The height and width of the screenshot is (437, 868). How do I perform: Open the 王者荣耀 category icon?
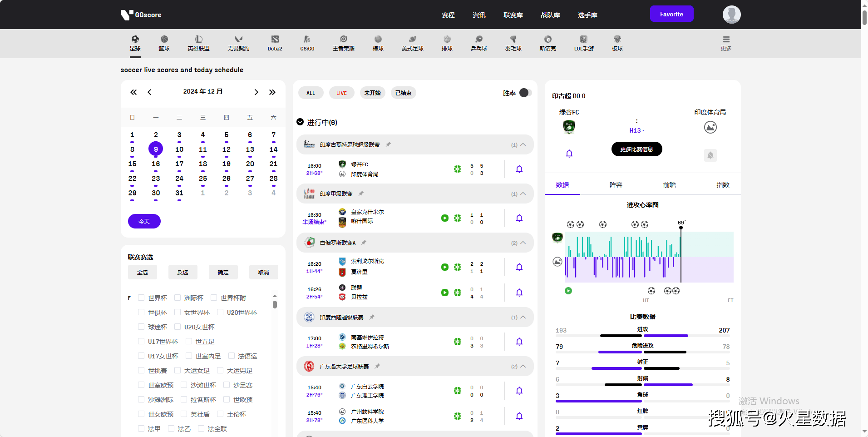[x=343, y=43]
